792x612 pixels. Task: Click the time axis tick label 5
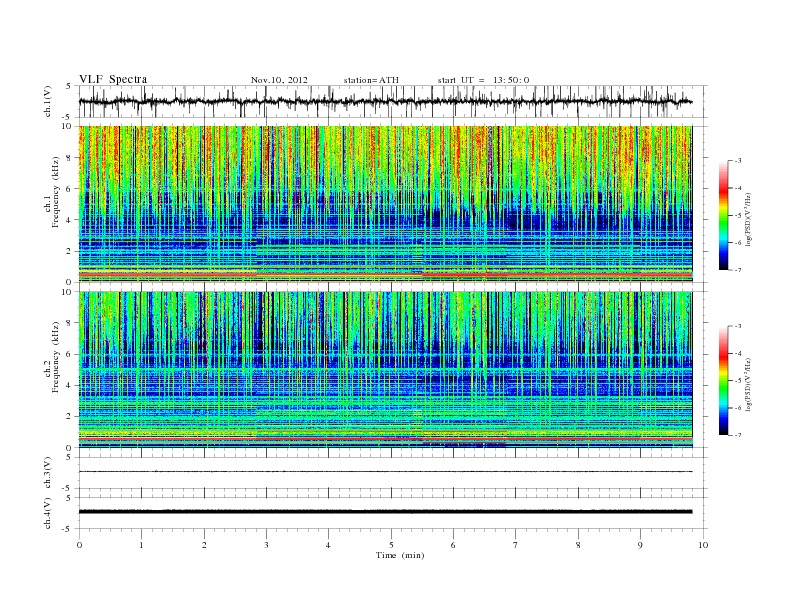[391, 545]
